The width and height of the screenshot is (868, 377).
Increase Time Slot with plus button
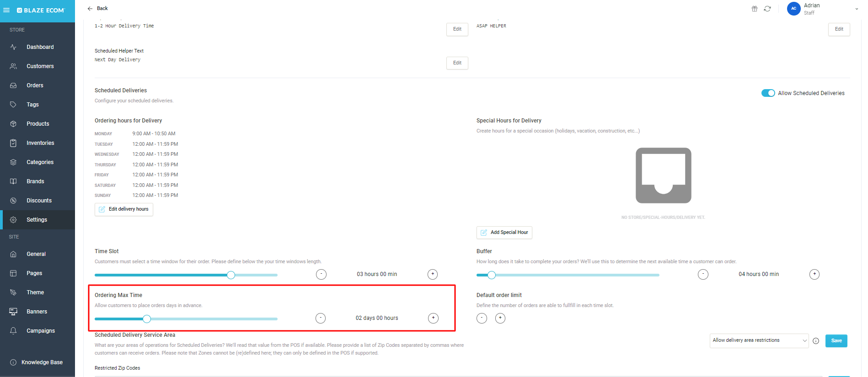[x=433, y=274]
